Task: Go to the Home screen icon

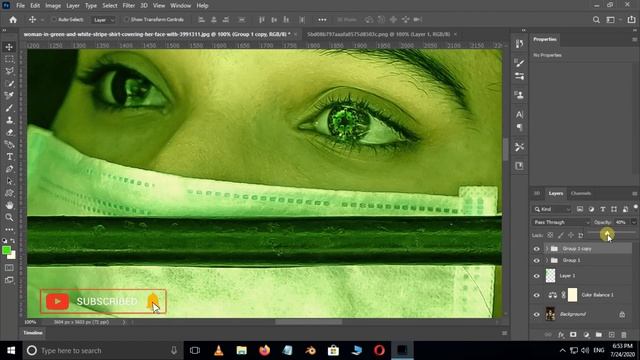Action: 13,20
